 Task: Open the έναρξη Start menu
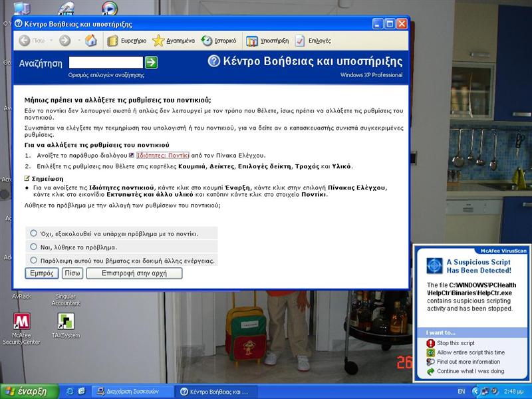pyautogui.click(x=29, y=391)
